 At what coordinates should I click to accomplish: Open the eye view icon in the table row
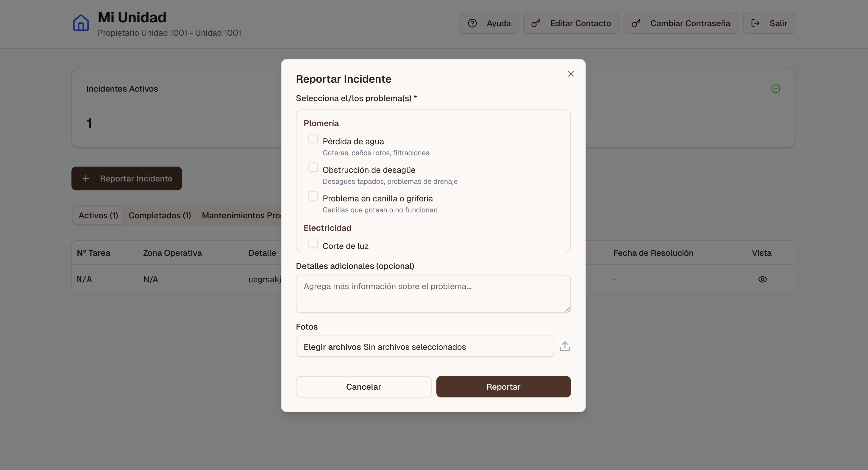click(x=763, y=279)
